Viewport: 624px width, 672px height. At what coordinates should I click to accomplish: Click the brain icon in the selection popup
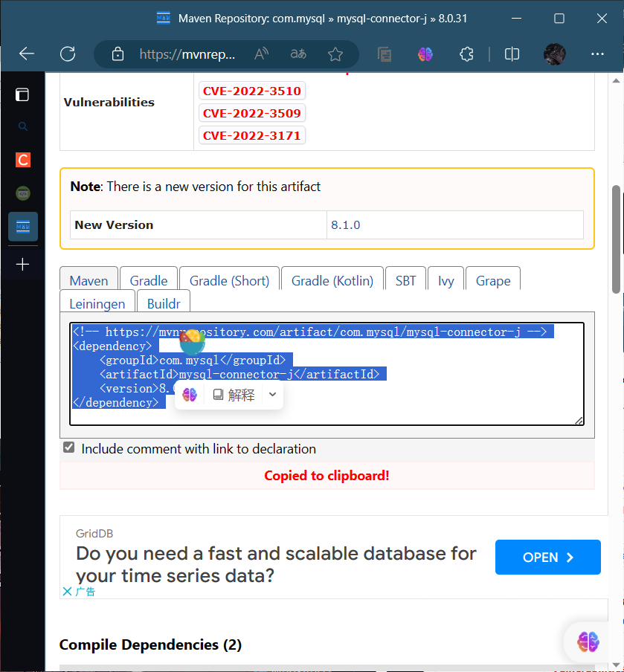coord(190,395)
